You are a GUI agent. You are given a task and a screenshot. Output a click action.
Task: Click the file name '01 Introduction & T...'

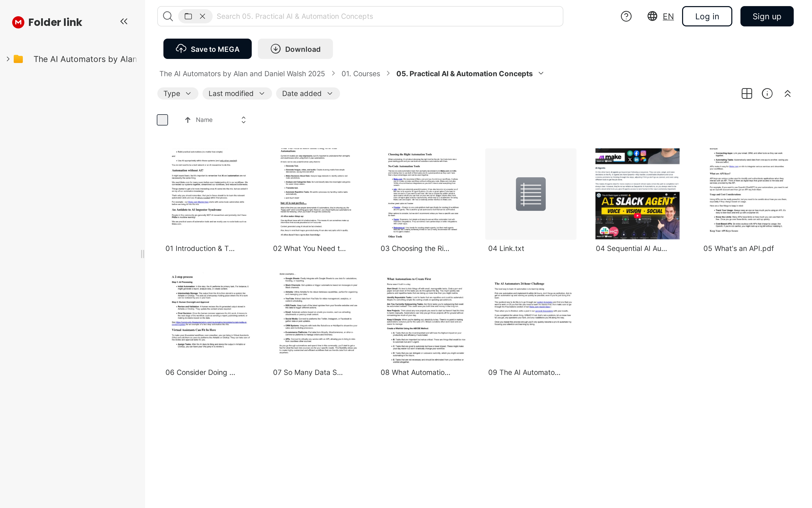tap(200, 249)
